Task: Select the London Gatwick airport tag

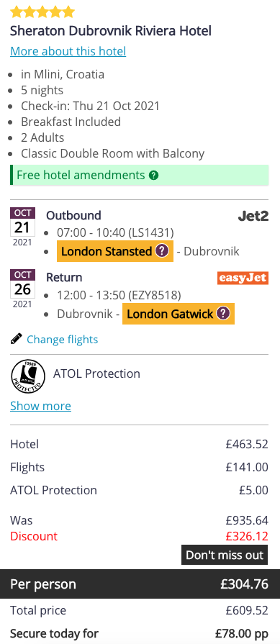Action: coord(179,314)
